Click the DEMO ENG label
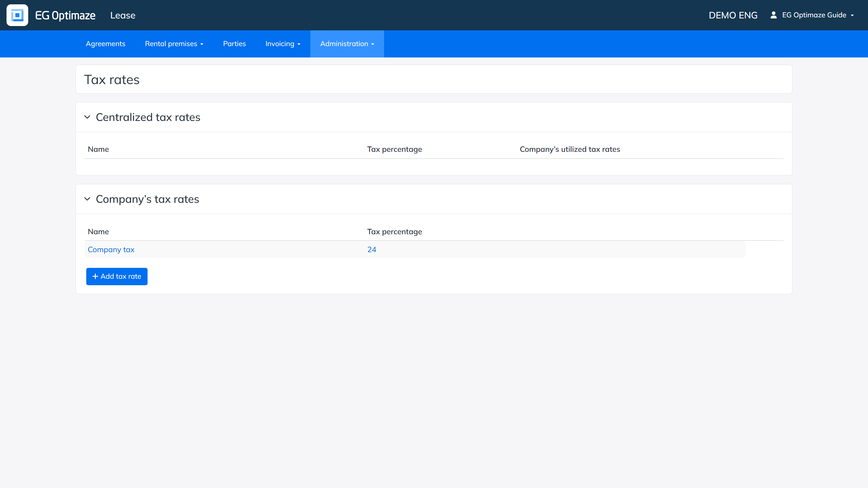Viewport: 868px width, 488px height. pyautogui.click(x=733, y=15)
